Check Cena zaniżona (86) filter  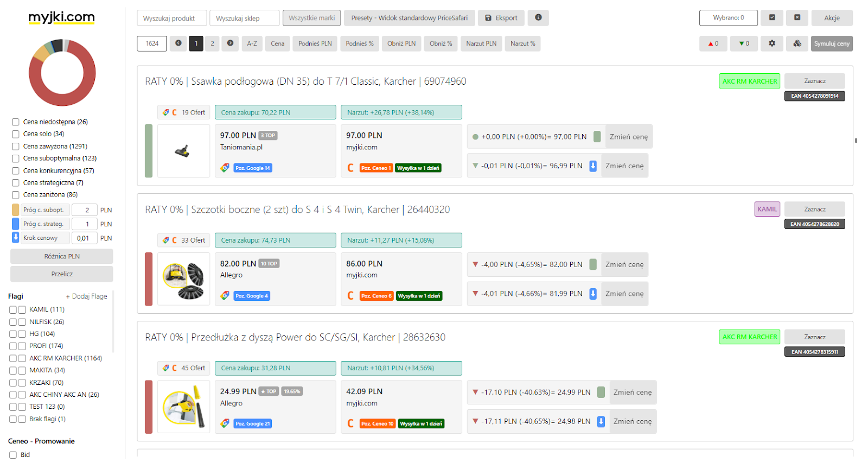click(x=16, y=195)
